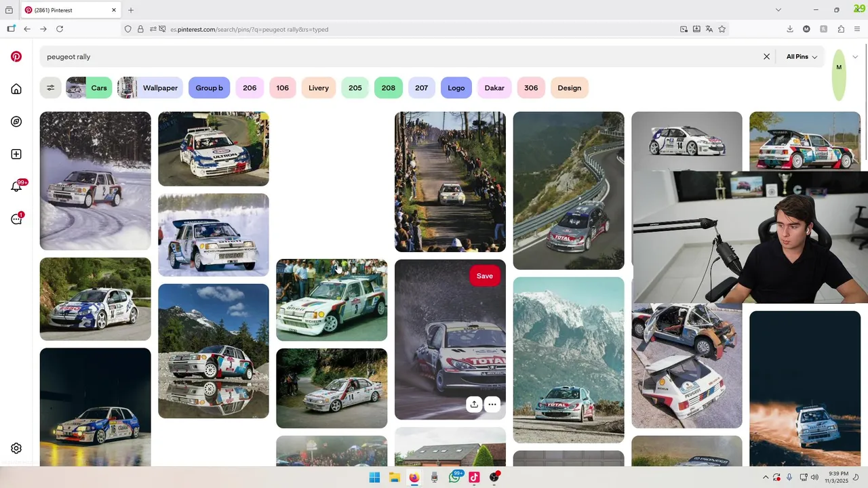Choose the 207 filter chip
868x488 pixels.
(422, 88)
